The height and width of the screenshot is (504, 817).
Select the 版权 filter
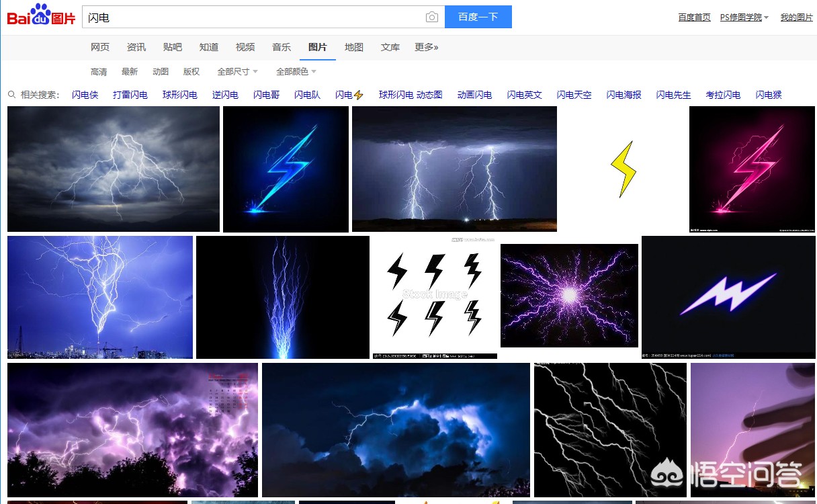click(191, 72)
